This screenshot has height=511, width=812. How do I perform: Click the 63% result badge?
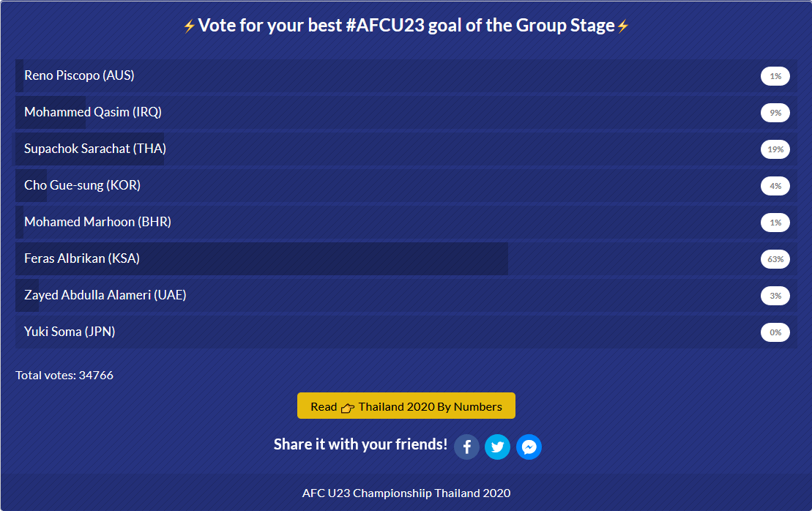[x=775, y=259]
